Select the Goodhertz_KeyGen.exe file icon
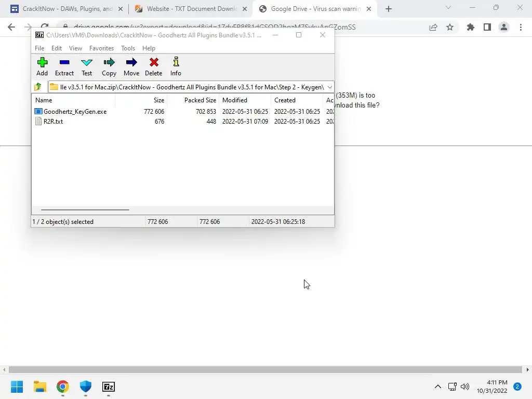532x399 pixels. point(38,111)
